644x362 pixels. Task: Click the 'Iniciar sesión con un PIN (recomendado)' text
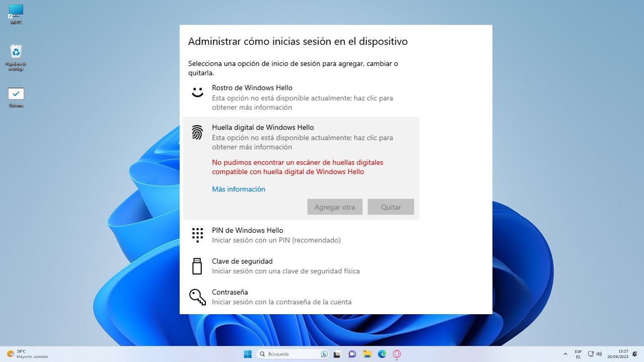pyautogui.click(x=276, y=240)
